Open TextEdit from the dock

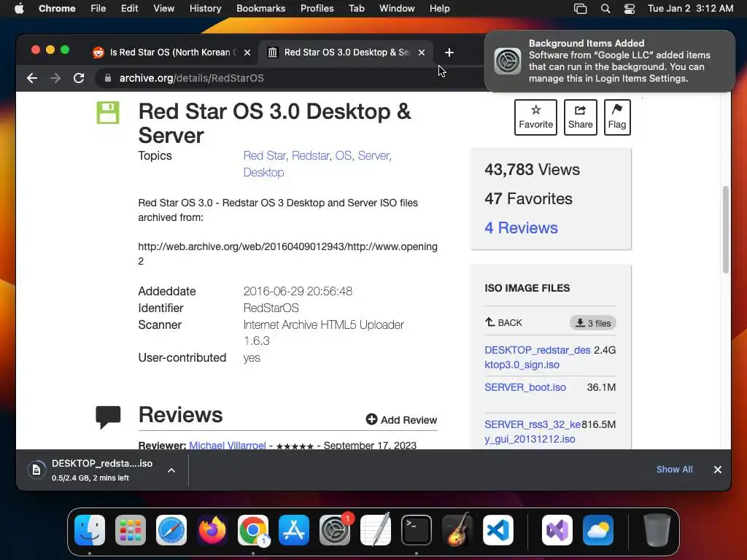pos(376,530)
